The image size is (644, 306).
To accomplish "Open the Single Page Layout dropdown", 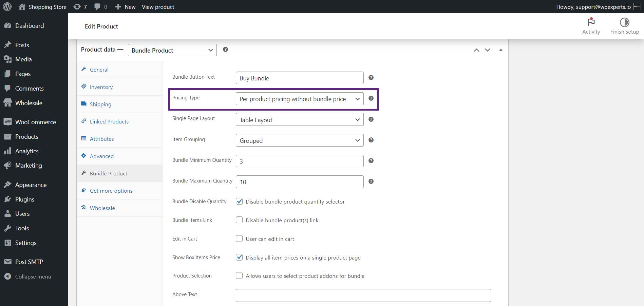I will point(300,120).
